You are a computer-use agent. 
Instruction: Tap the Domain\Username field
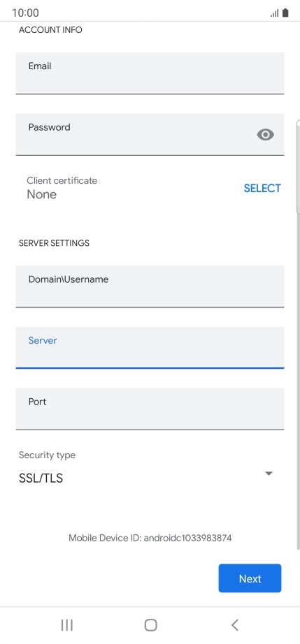tap(150, 286)
